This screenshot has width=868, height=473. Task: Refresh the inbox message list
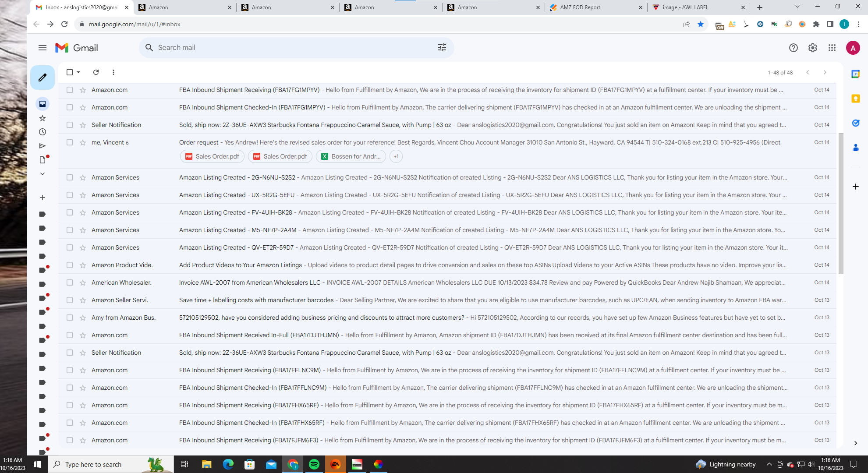coord(96,72)
